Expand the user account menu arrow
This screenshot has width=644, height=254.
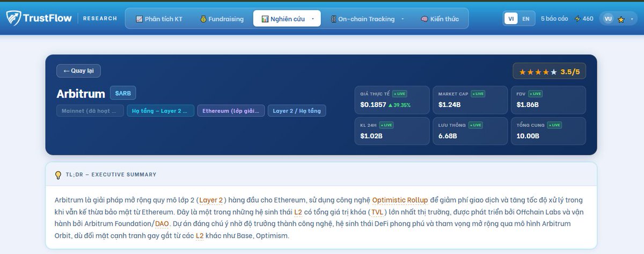pos(631,19)
